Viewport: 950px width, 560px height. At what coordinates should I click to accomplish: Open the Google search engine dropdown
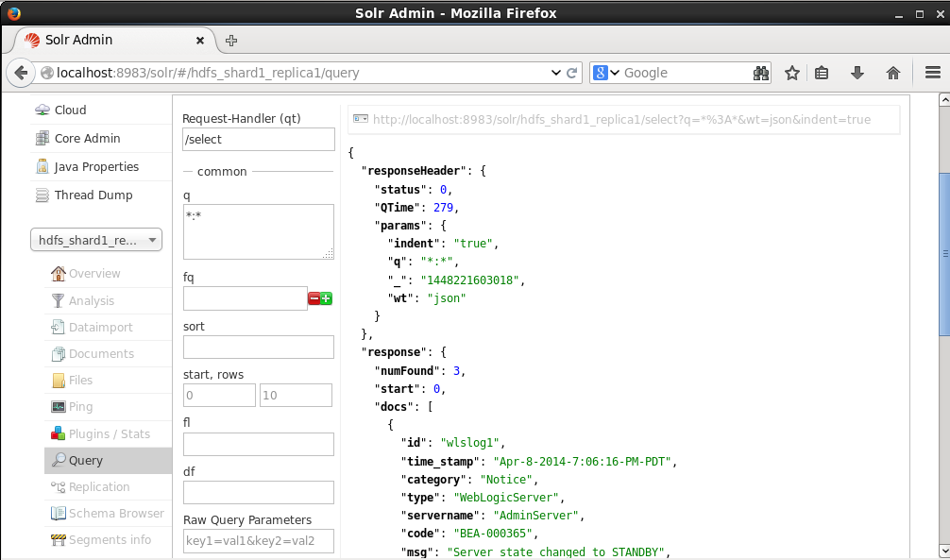(x=605, y=73)
